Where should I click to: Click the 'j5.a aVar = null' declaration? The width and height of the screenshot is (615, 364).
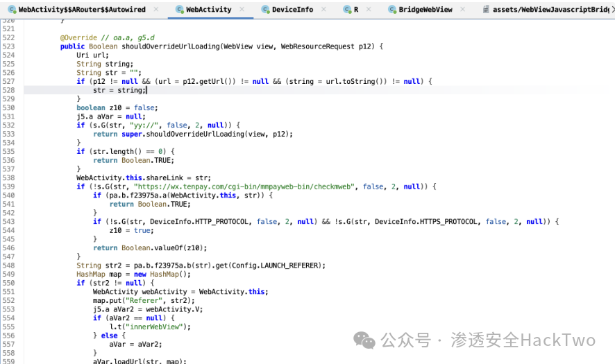110,116
